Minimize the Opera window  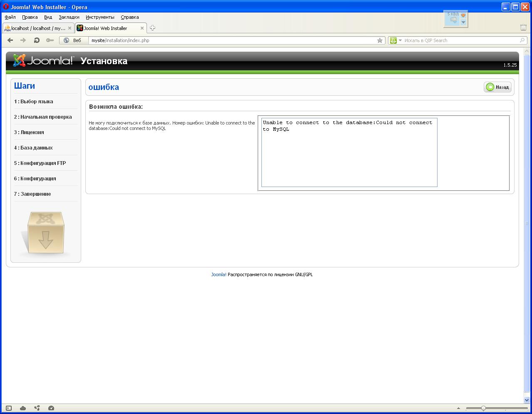505,7
